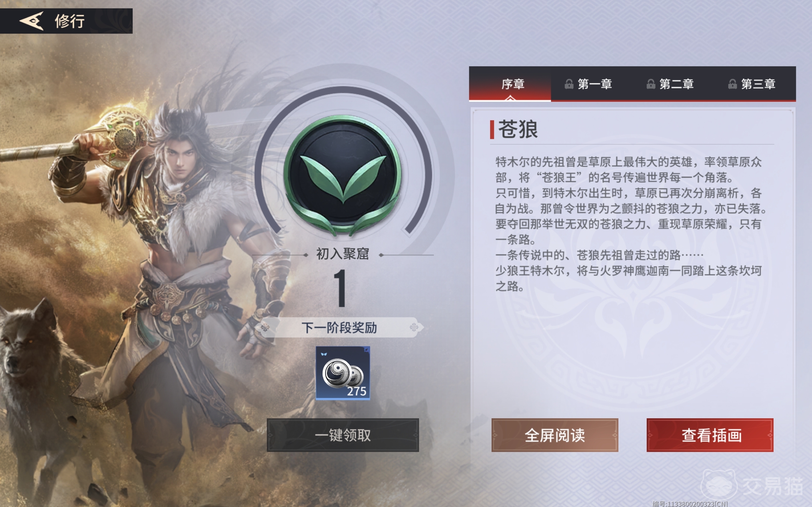Open 全屏阅读 full-screen reading
The width and height of the screenshot is (812, 507).
pos(555,435)
